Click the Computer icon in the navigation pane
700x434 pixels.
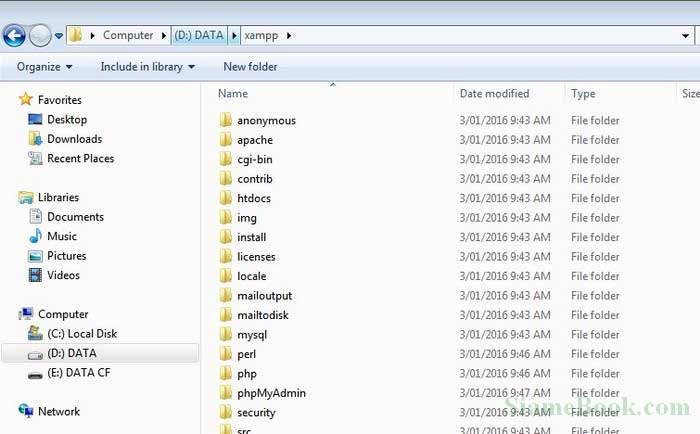tap(26, 314)
